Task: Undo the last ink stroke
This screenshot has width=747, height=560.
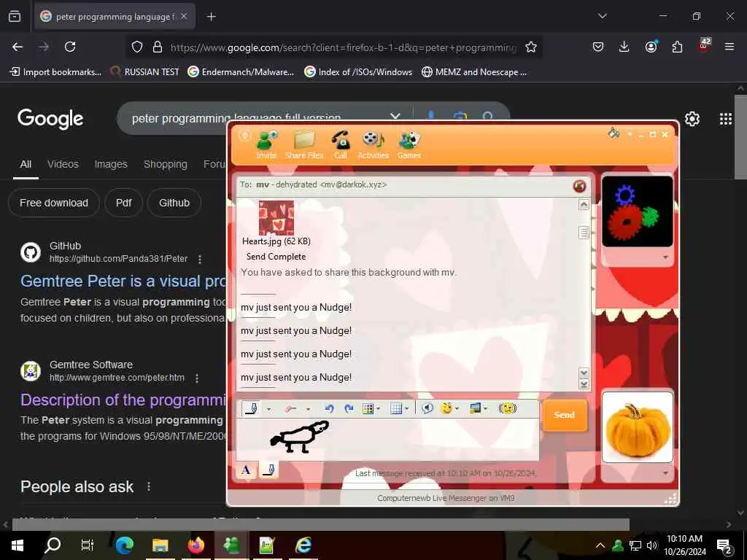Action: coord(329,408)
